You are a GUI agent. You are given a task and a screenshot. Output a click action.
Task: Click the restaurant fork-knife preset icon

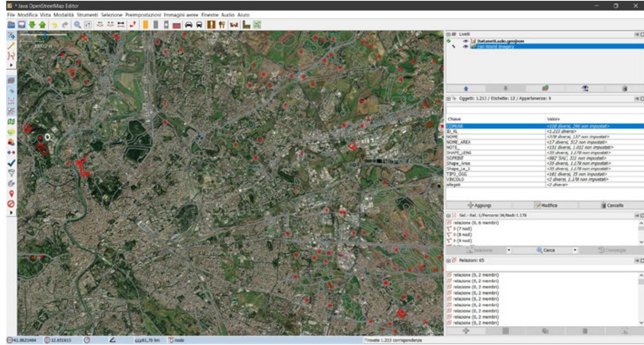[222, 25]
